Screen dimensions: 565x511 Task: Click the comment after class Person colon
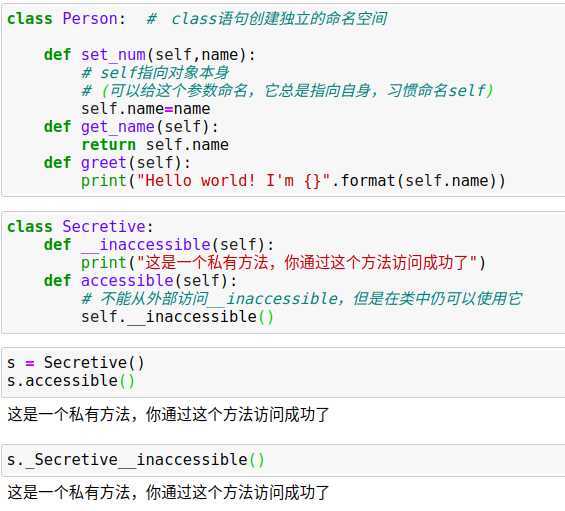click(267, 18)
